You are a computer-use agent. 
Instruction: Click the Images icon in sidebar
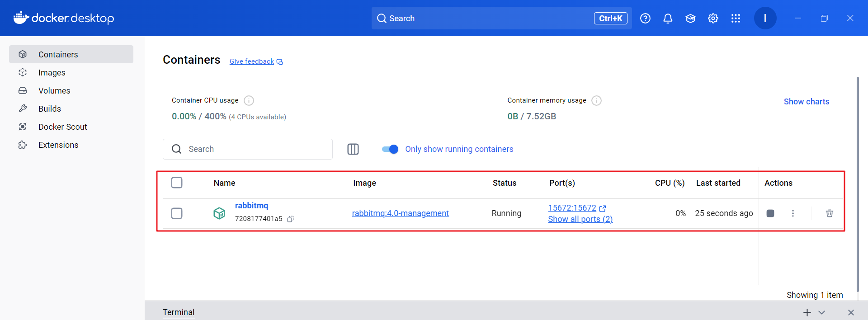23,72
